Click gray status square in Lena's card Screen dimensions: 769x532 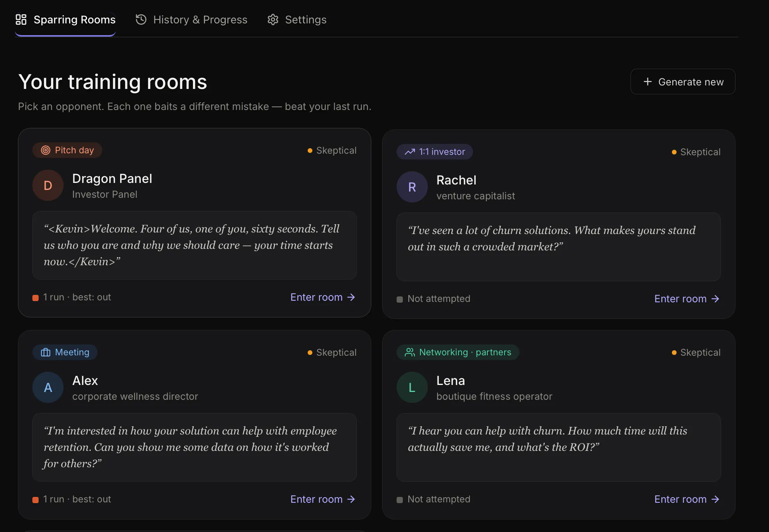pos(400,500)
